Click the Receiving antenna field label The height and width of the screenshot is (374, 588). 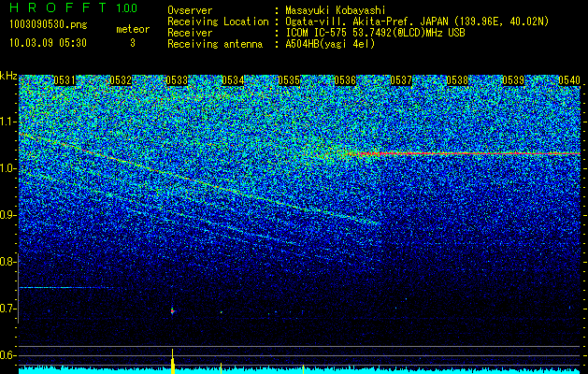coord(215,44)
